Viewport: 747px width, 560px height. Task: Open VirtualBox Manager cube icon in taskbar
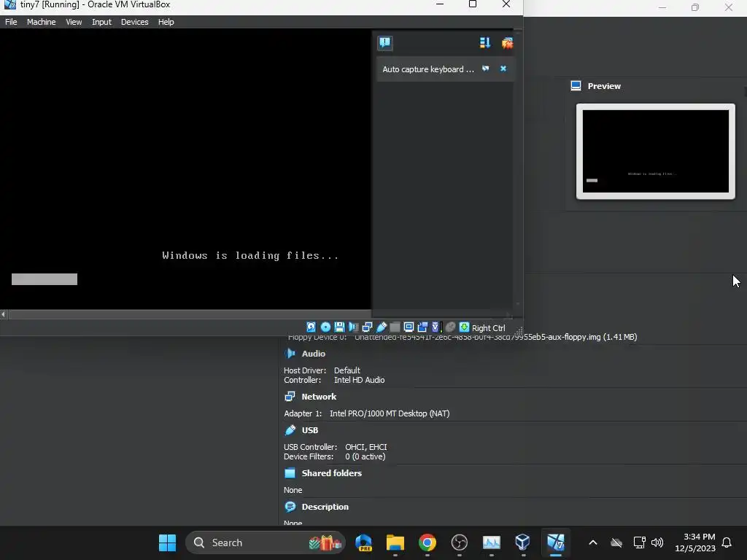[522, 542]
